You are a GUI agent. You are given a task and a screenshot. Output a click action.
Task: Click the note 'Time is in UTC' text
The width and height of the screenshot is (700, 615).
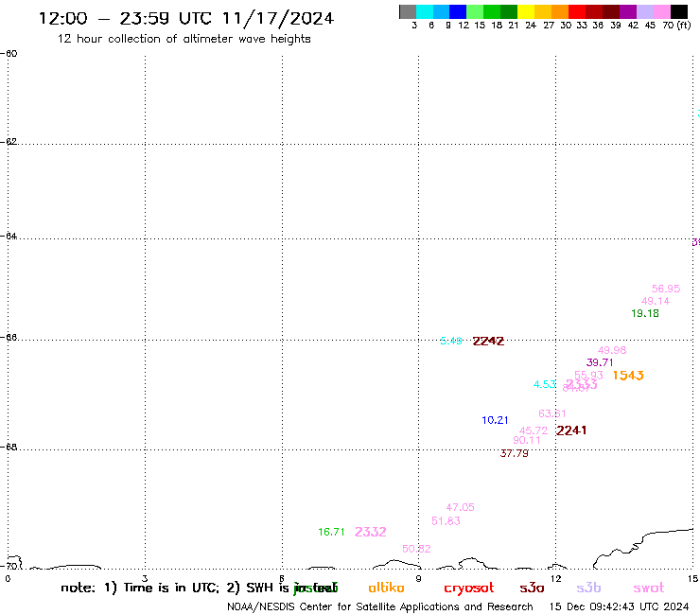(x=171, y=588)
